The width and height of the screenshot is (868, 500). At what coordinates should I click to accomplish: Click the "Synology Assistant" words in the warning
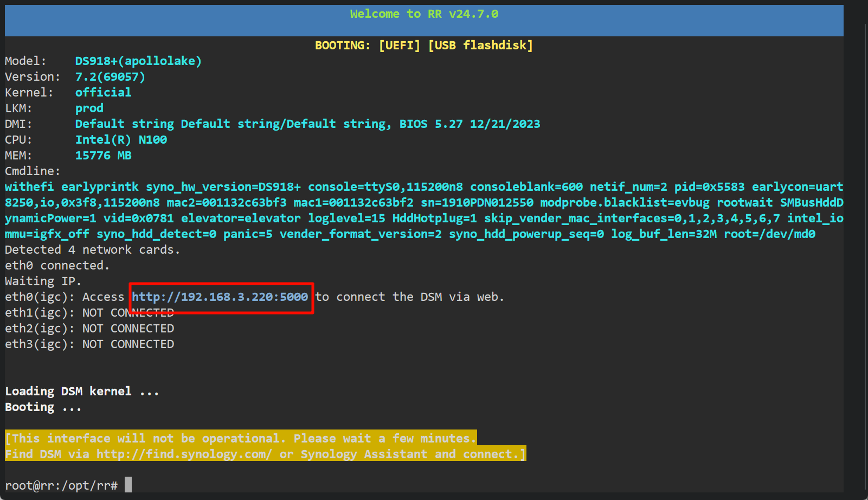click(x=364, y=454)
